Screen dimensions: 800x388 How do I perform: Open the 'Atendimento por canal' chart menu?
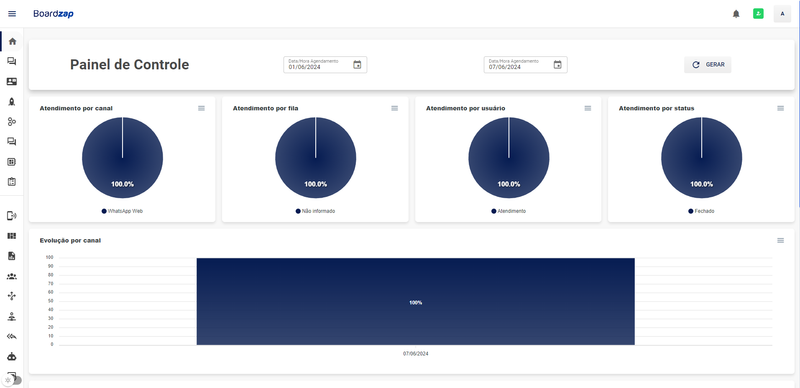coord(202,108)
